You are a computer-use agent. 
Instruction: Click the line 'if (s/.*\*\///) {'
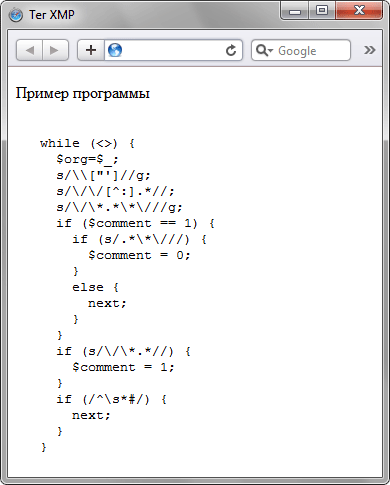click(139, 239)
